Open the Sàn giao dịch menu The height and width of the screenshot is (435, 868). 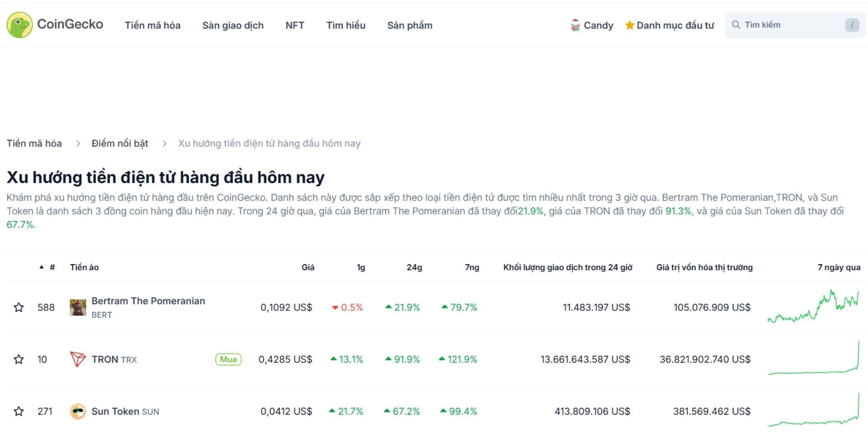point(233,25)
